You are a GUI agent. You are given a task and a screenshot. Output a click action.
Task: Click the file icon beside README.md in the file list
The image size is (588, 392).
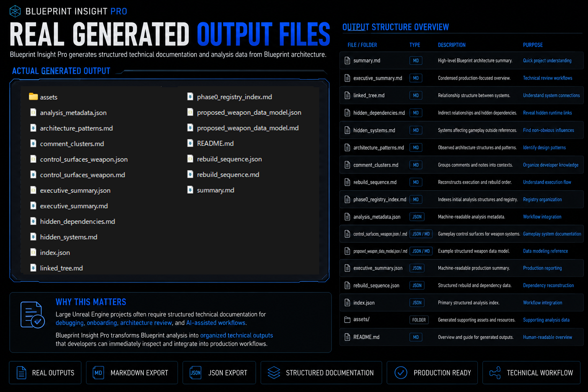point(190,143)
